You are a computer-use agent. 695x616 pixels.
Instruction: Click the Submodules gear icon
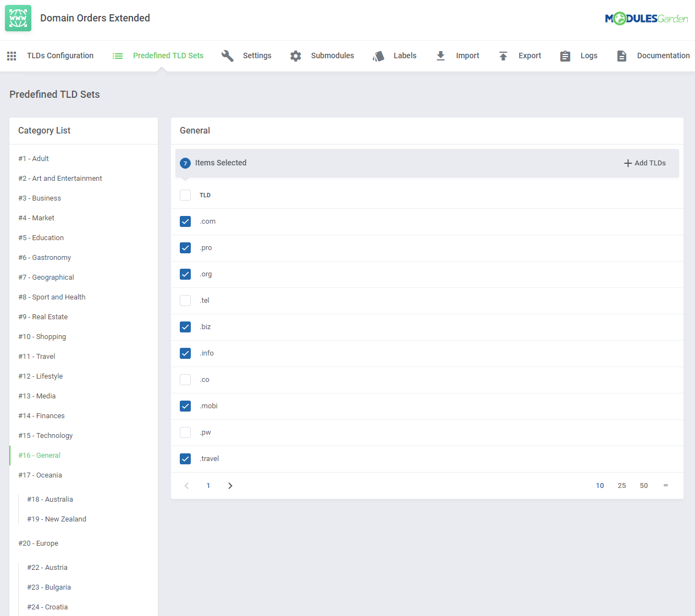[x=296, y=56]
